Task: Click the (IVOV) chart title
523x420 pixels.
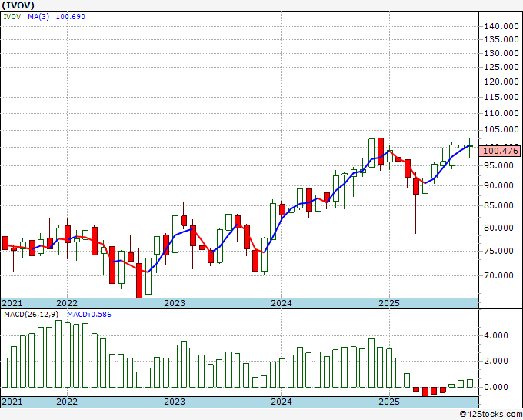Action: 18,5
